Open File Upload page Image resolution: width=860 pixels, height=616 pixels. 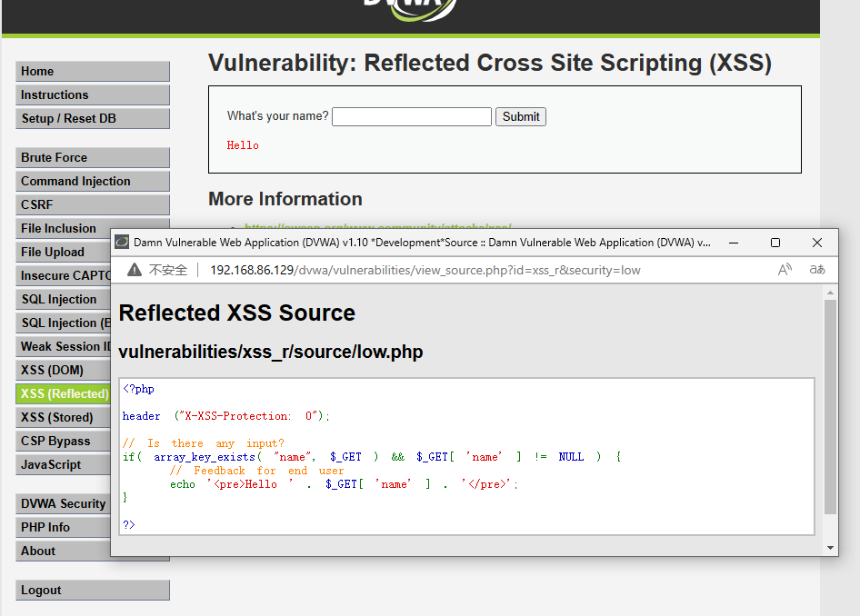click(64, 252)
